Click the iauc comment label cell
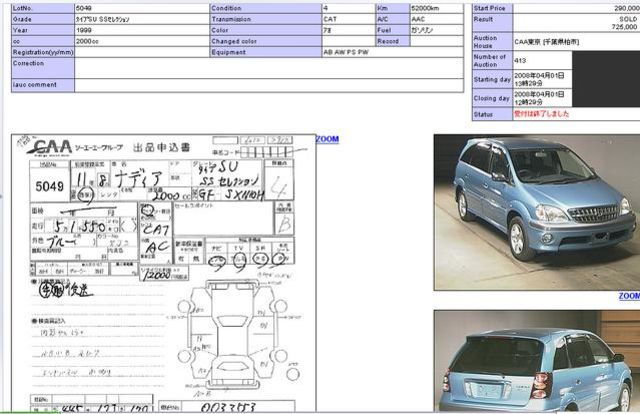 (x=43, y=85)
